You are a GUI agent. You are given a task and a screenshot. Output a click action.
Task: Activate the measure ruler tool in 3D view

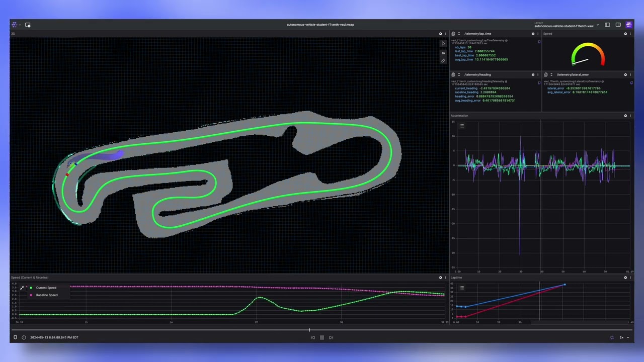[443, 61]
